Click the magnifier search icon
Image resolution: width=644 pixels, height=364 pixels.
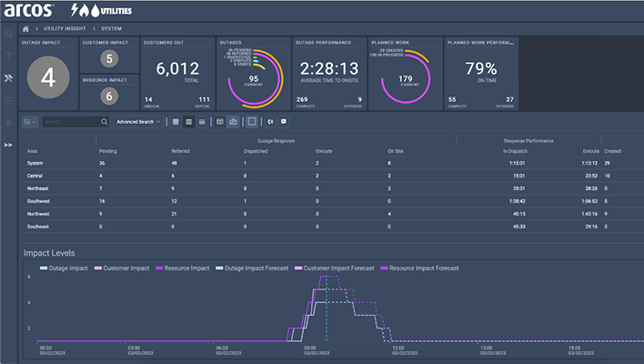coord(105,121)
